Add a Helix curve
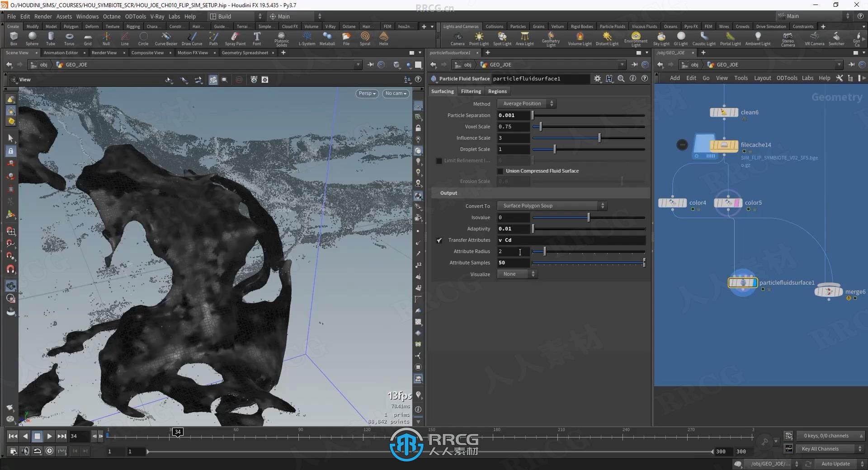The height and width of the screenshot is (470, 868). [x=384, y=38]
